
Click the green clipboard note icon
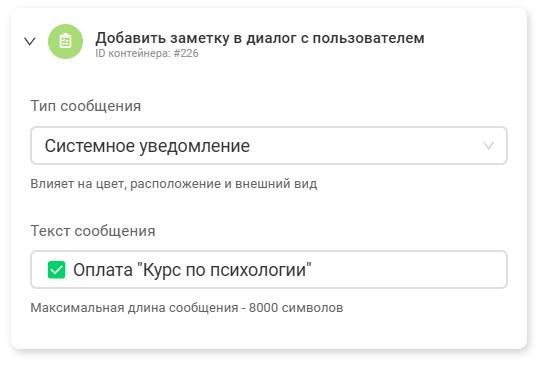point(65,41)
